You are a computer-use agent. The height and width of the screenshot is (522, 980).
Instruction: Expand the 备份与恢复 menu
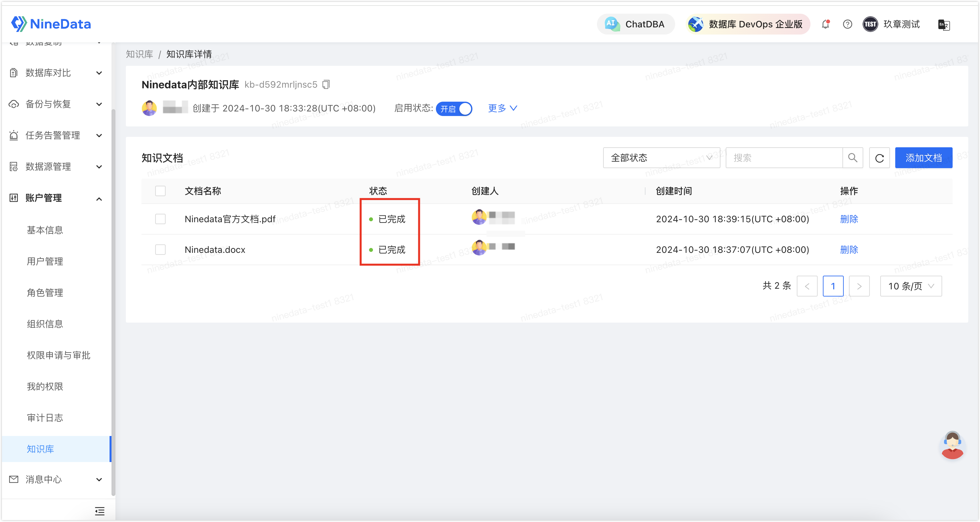coord(99,104)
